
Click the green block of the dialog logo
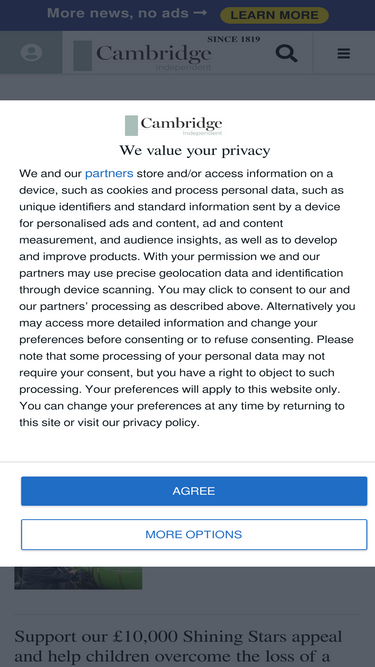click(131, 125)
